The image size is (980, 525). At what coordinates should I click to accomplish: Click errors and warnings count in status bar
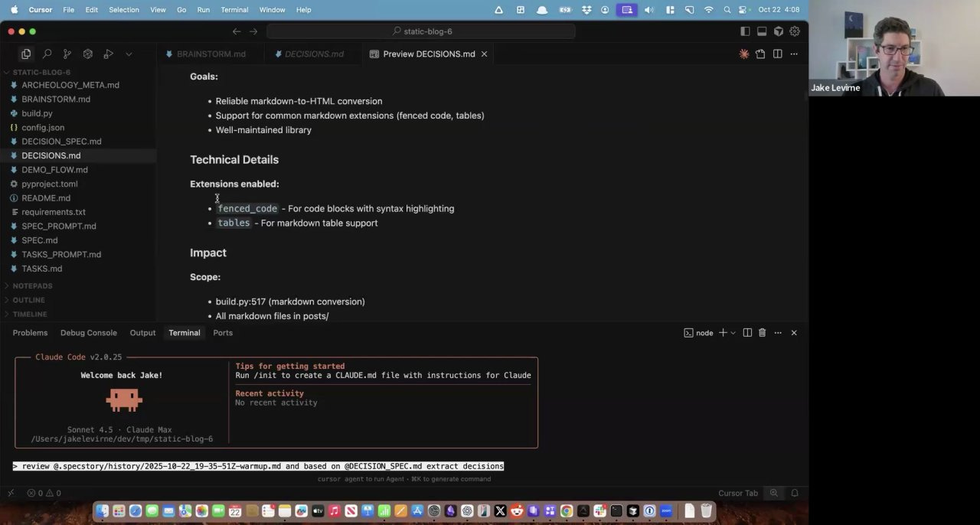(x=44, y=494)
